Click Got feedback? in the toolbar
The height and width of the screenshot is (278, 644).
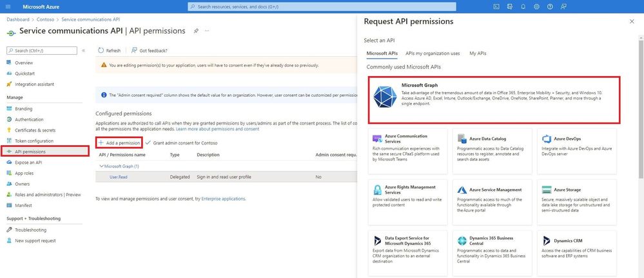149,50
